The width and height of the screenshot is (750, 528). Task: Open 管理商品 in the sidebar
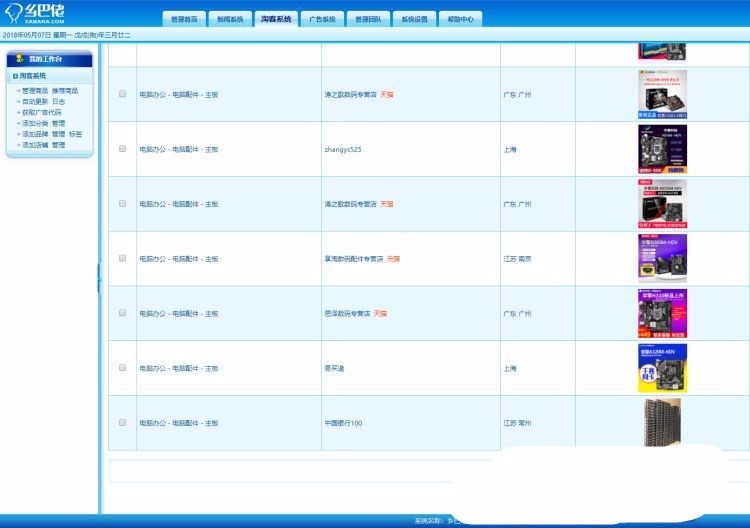point(35,91)
